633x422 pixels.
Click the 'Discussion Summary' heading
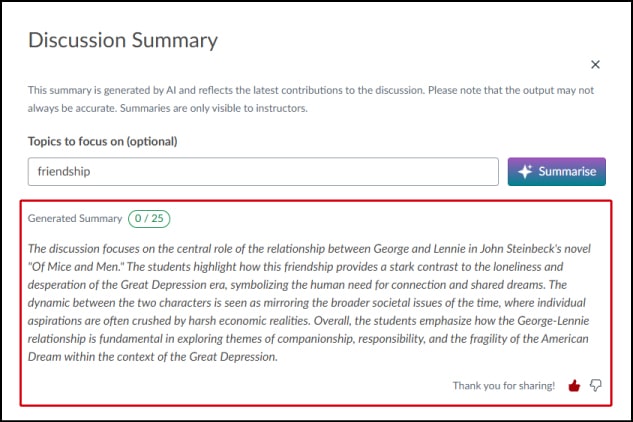pos(123,41)
